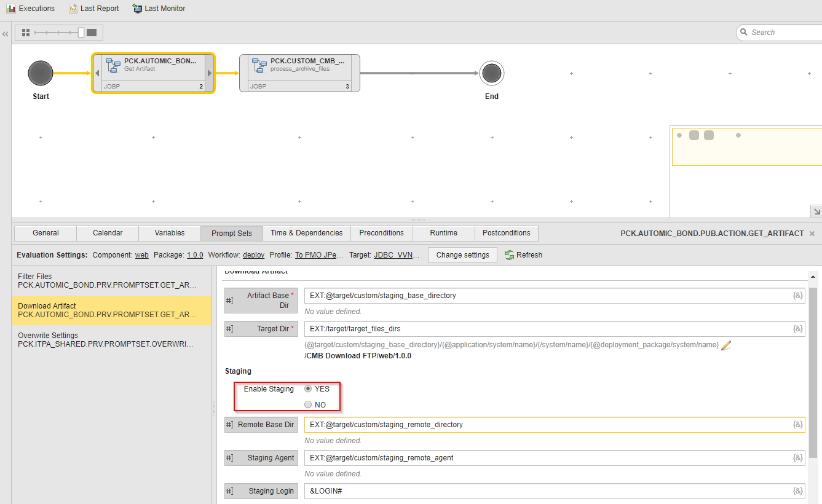The image size is (822, 504).
Task: Click inside the Search field
Action: 781,31
